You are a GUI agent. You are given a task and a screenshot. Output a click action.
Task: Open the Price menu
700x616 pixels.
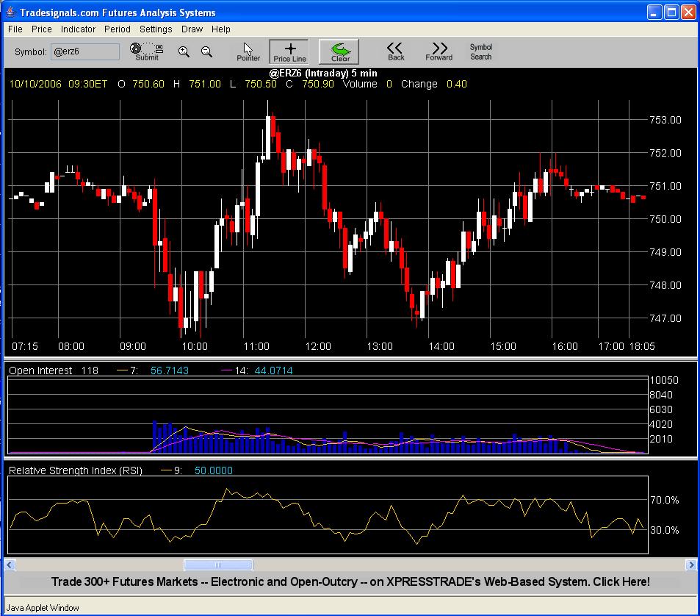(42, 29)
